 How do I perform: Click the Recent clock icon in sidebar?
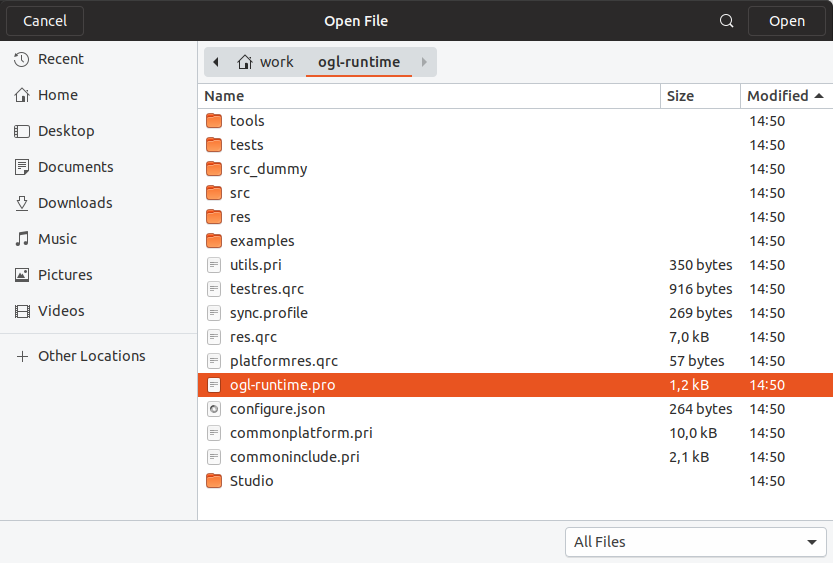pos(22,60)
